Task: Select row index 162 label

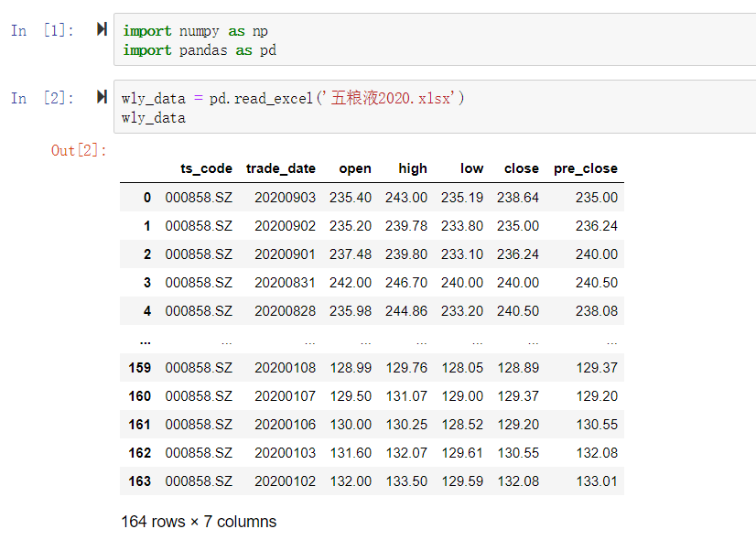Action: (x=140, y=453)
